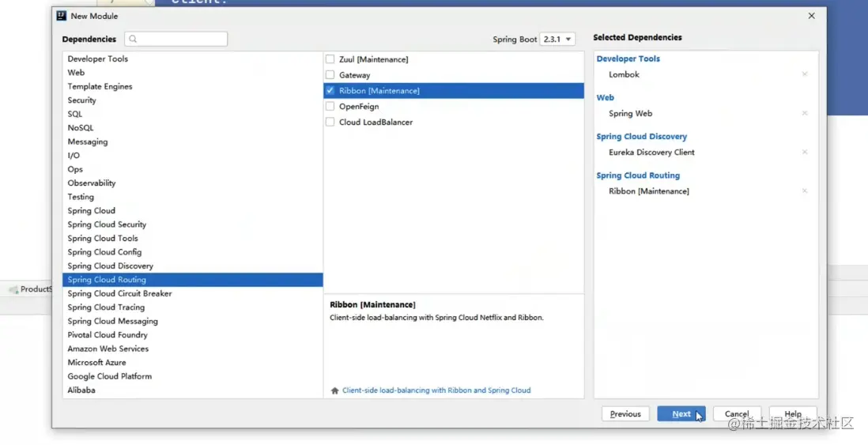Select Spring Cloud Tracing category
Image resolution: width=868 pixels, height=445 pixels.
193,307
